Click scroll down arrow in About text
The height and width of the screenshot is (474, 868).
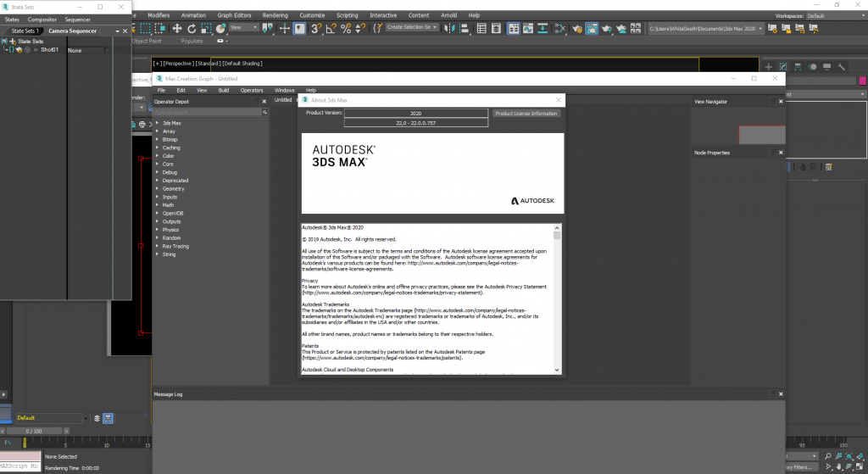pyautogui.click(x=557, y=370)
